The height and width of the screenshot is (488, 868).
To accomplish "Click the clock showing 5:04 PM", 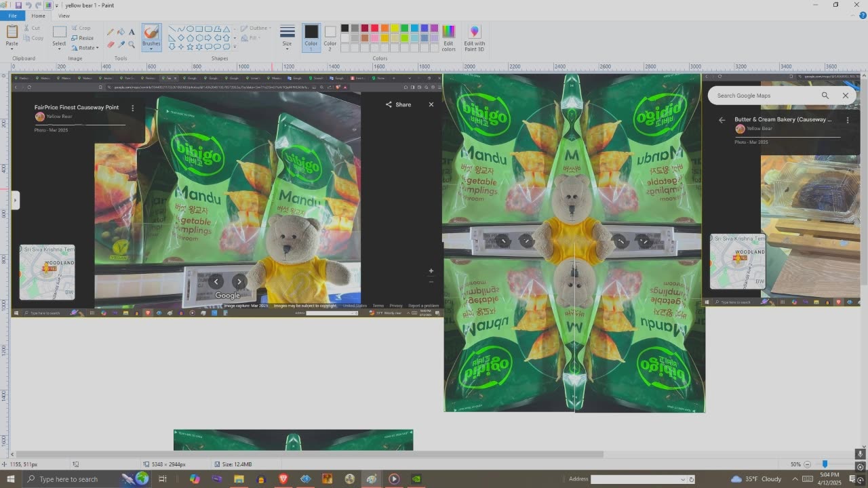I will pos(829,479).
